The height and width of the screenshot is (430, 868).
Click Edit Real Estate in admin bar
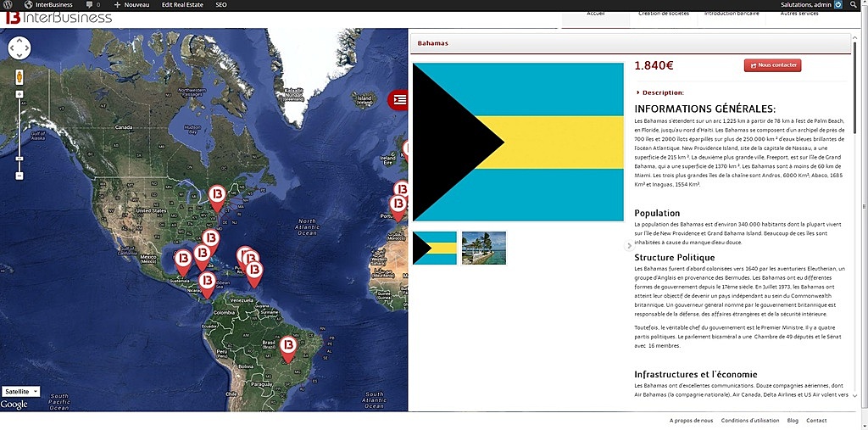pos(182,4)
